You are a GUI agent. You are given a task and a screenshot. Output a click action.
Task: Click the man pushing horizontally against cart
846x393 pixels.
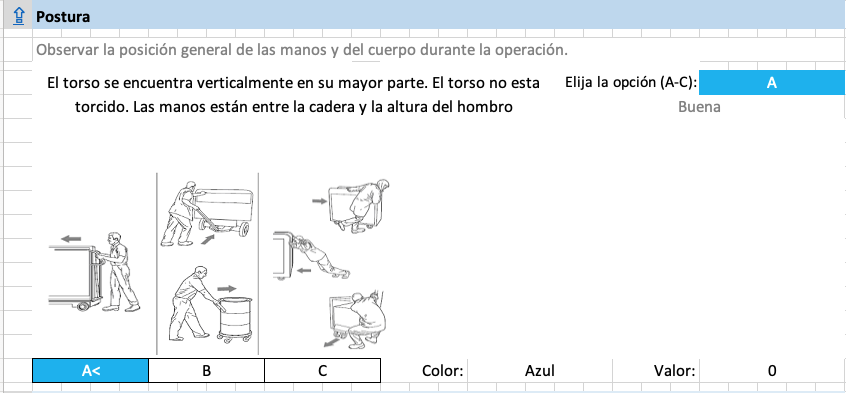[311, 256]
